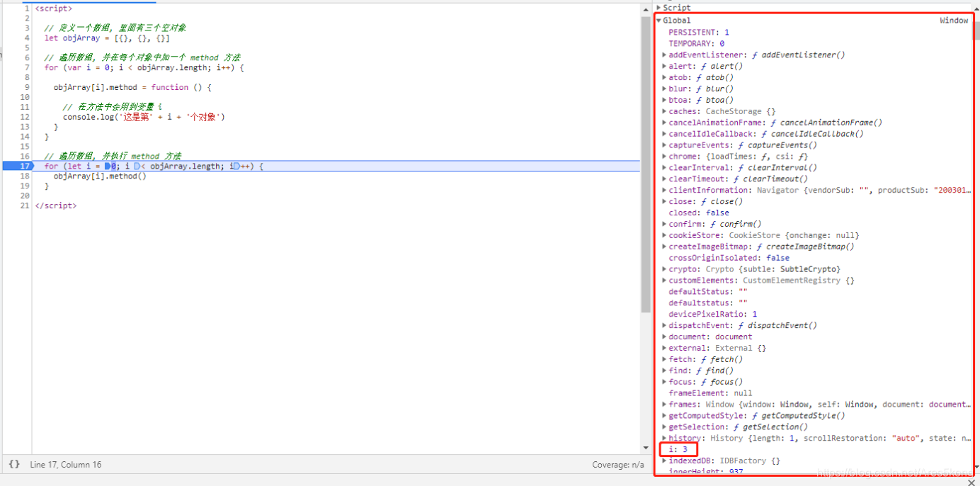Expand the atob function entry
The image size is (980, 486).
click(664, 77)
